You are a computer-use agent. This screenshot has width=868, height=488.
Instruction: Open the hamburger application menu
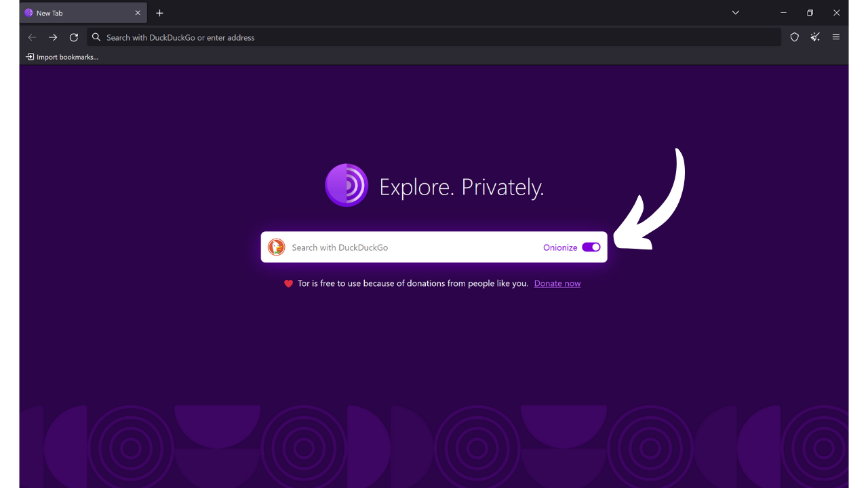pos(836,37)
